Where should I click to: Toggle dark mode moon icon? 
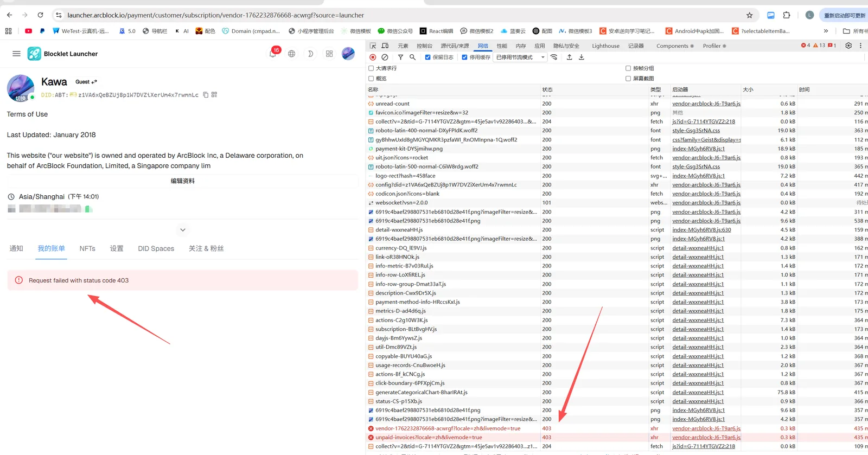[x=310, y=54]
